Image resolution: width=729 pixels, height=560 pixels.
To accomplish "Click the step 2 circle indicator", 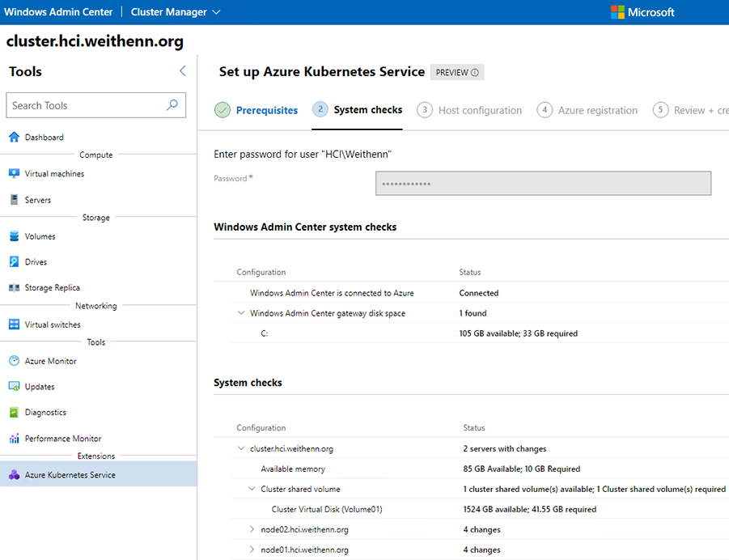I will point(320,109).
